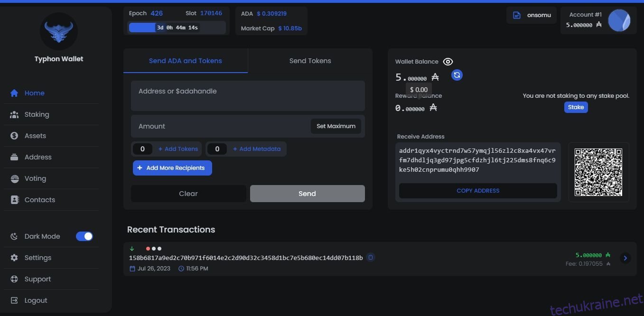Click Epoch number 426
644x316 pixels.
157,13
